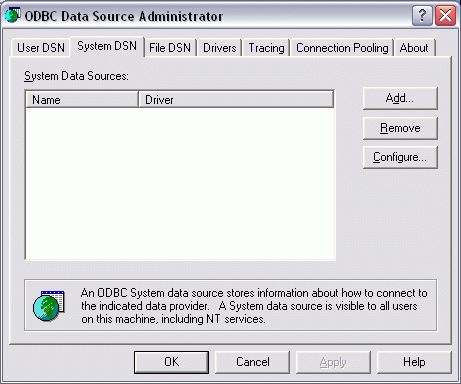Go to the Drivers tab

pos(220,48)
